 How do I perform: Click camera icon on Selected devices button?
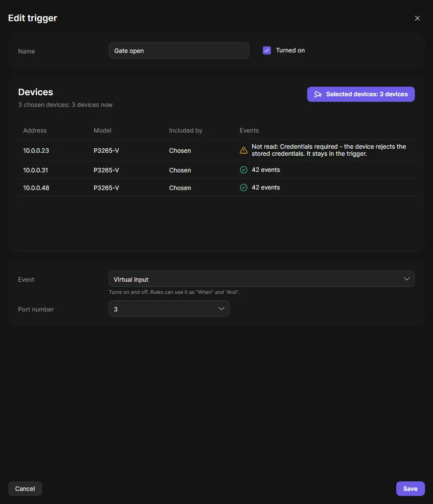pos(318,94)
